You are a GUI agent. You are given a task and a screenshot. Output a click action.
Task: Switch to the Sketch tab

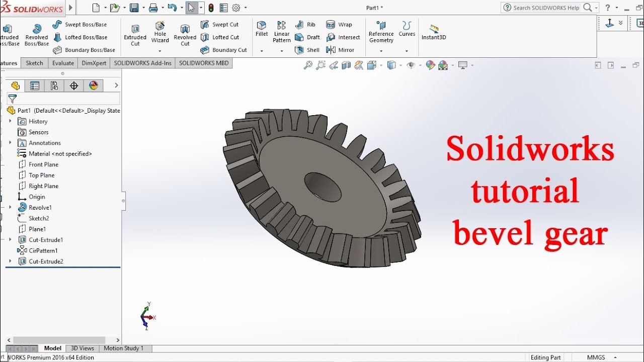[35, 63]
